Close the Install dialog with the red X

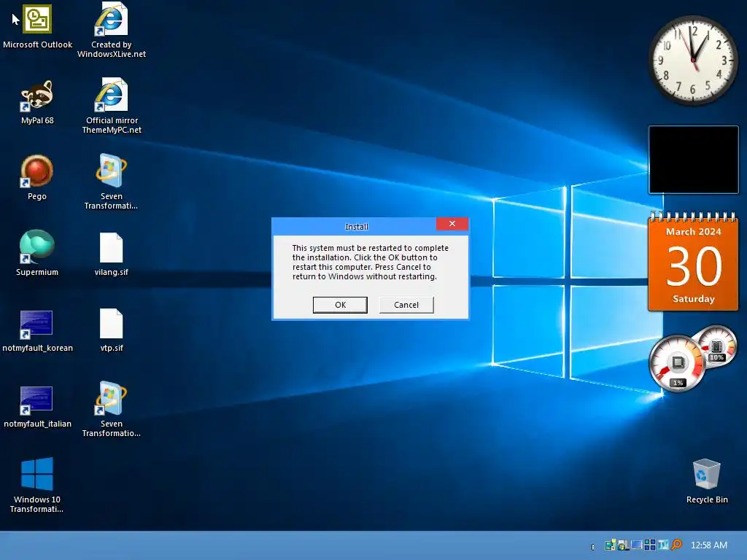point(452,224)
